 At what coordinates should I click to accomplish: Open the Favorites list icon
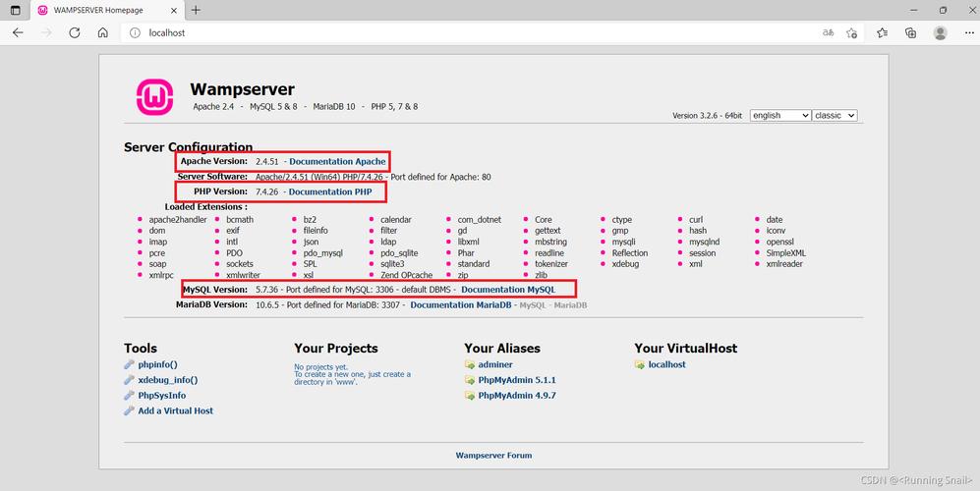882,32
